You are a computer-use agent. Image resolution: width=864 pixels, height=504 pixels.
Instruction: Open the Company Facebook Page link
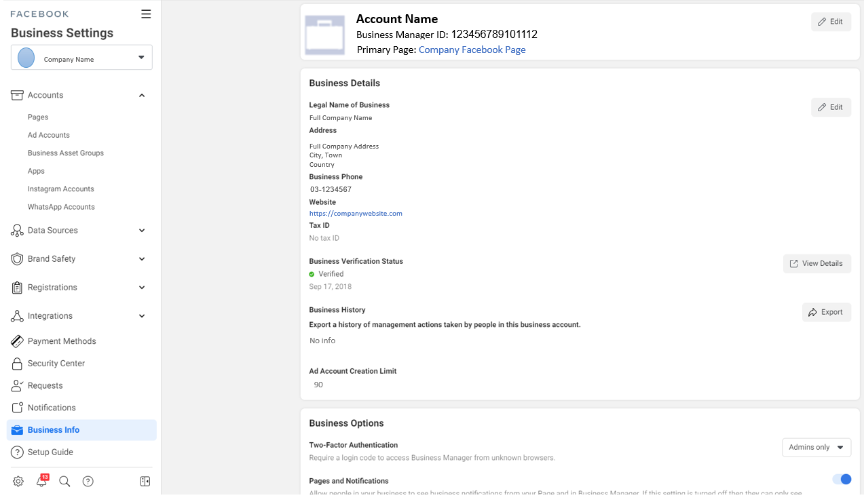click(x=472, y=50)
